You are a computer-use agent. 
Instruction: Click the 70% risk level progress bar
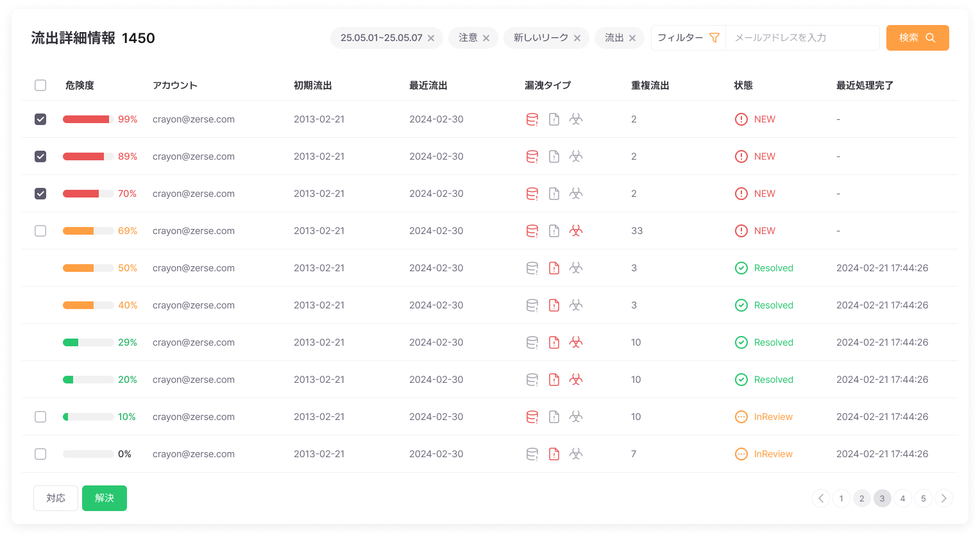tap(88, 194)
